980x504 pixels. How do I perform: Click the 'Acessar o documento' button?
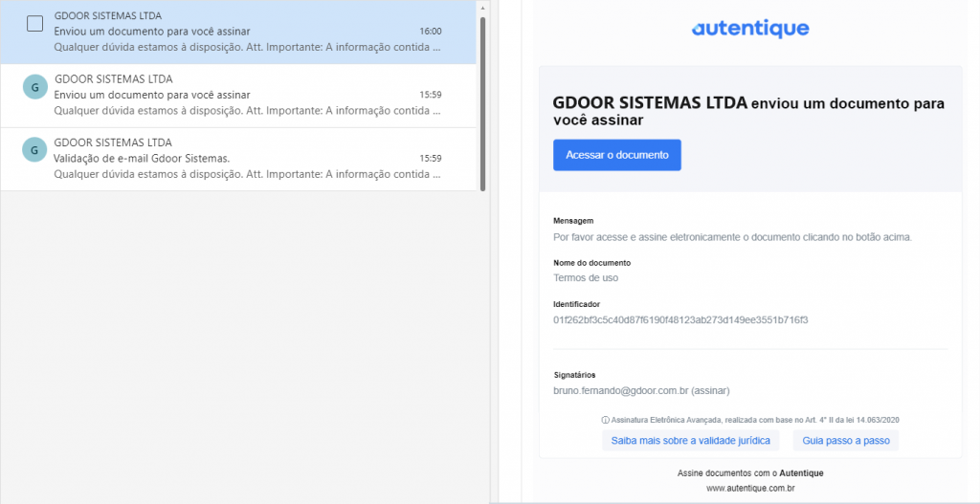point(617,155)
